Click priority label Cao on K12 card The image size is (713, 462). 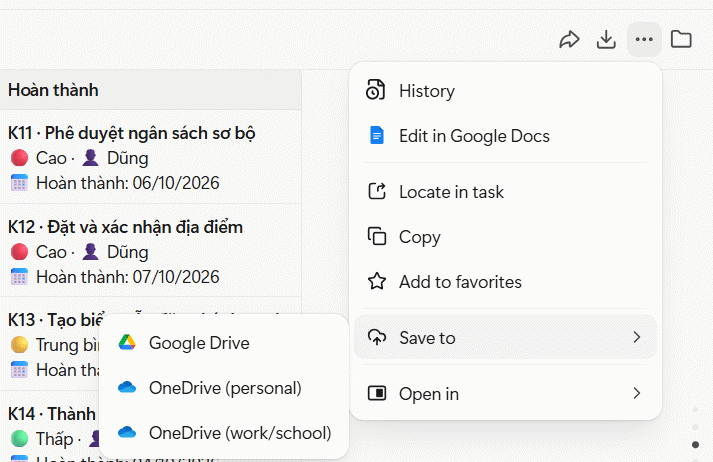tap(51, 252)
